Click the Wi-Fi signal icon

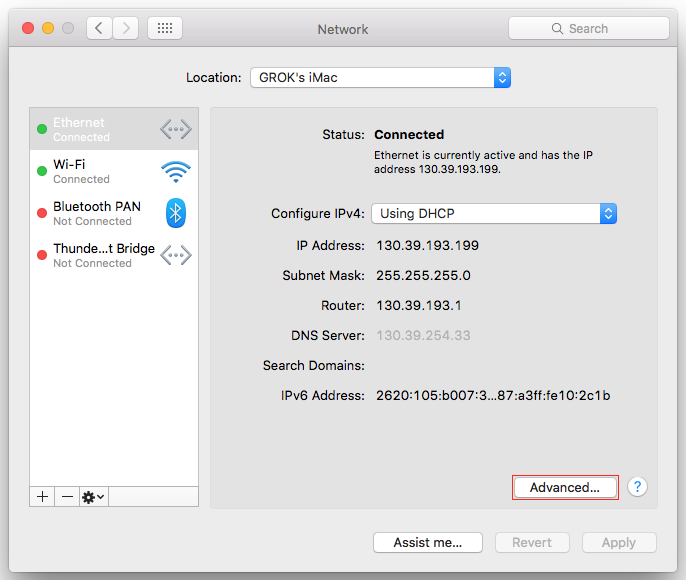tap(176, 171)
